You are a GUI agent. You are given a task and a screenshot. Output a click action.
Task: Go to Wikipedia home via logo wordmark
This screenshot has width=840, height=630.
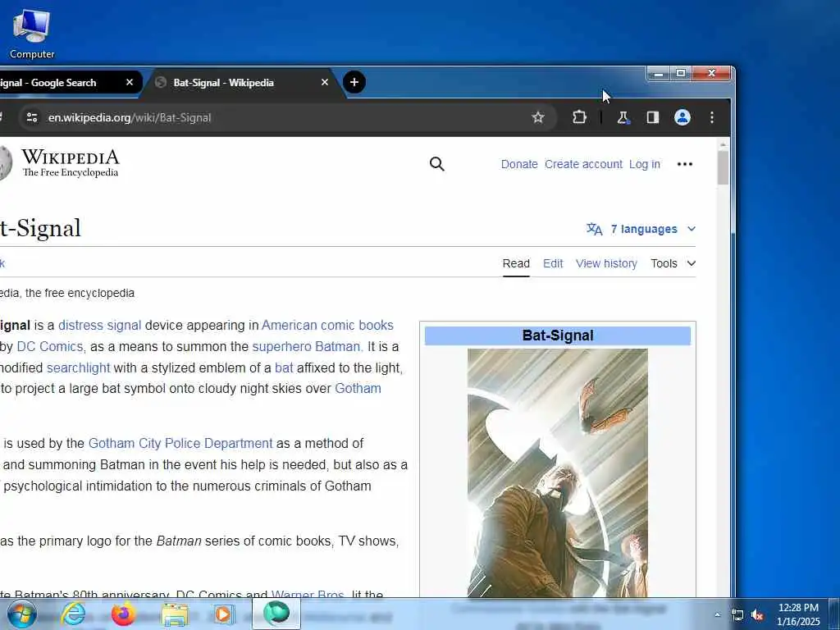[71, 163]
